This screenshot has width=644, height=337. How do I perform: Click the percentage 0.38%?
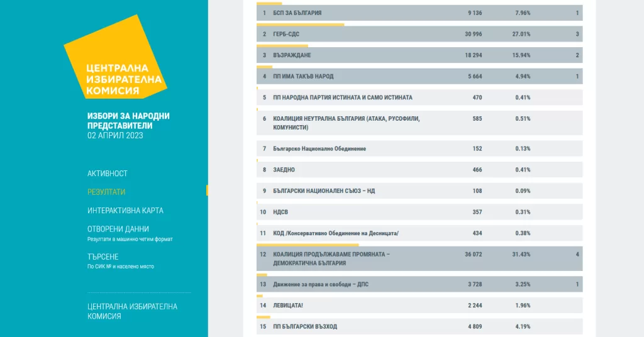point(523,233)
